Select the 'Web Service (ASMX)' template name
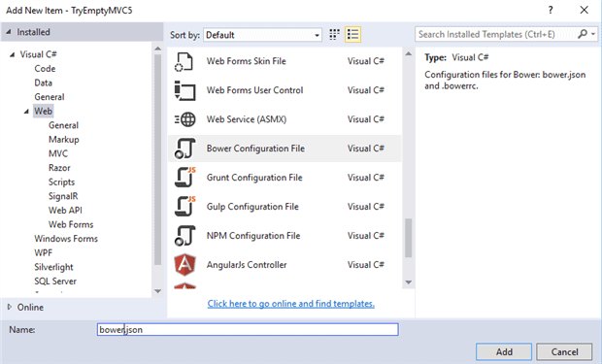The height and width of the screenshot is (364, 602). (x=247, y=119)
